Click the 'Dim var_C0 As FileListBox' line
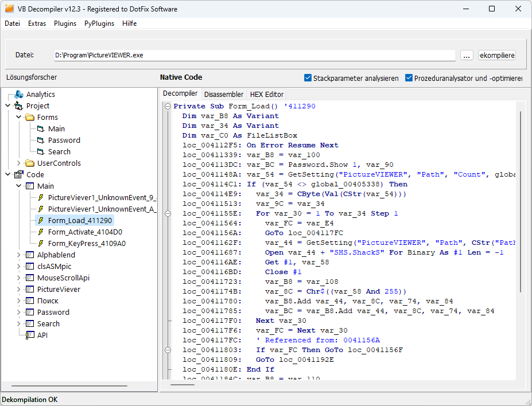This screenshot has height=406, width=532. 239,135
